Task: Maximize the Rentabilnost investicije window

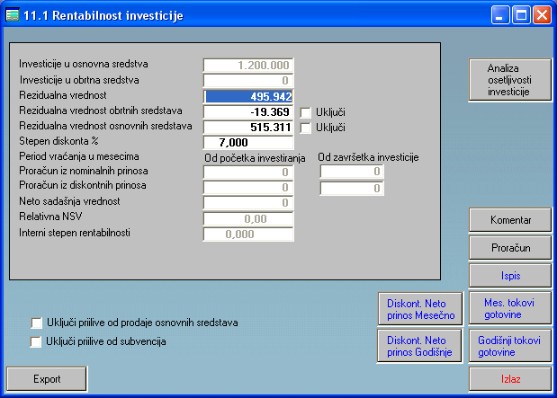Action: (521, 15)
